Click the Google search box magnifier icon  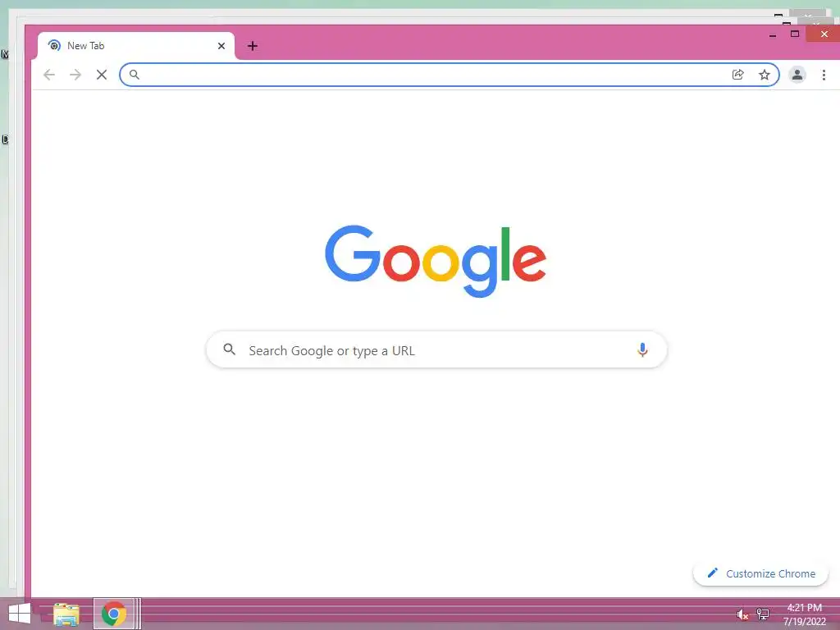(230, 349)
